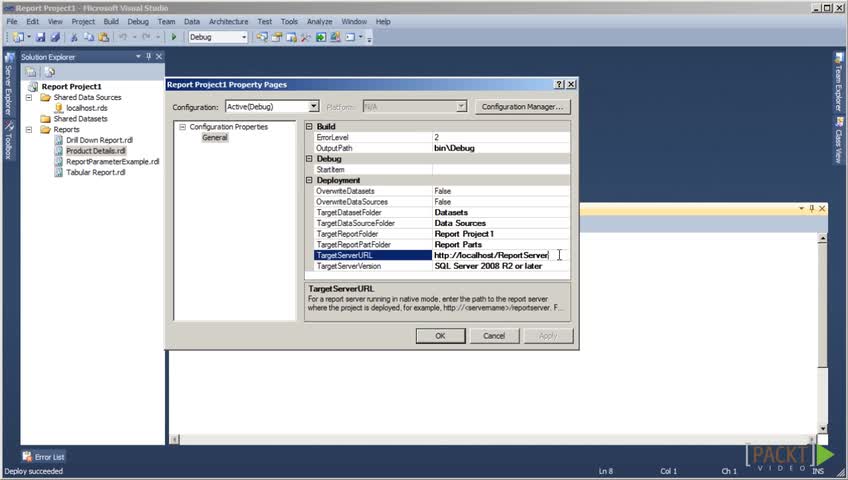Open the Team Explorer side tab
This screenshot has height=480, width=848.
(839, 82)
